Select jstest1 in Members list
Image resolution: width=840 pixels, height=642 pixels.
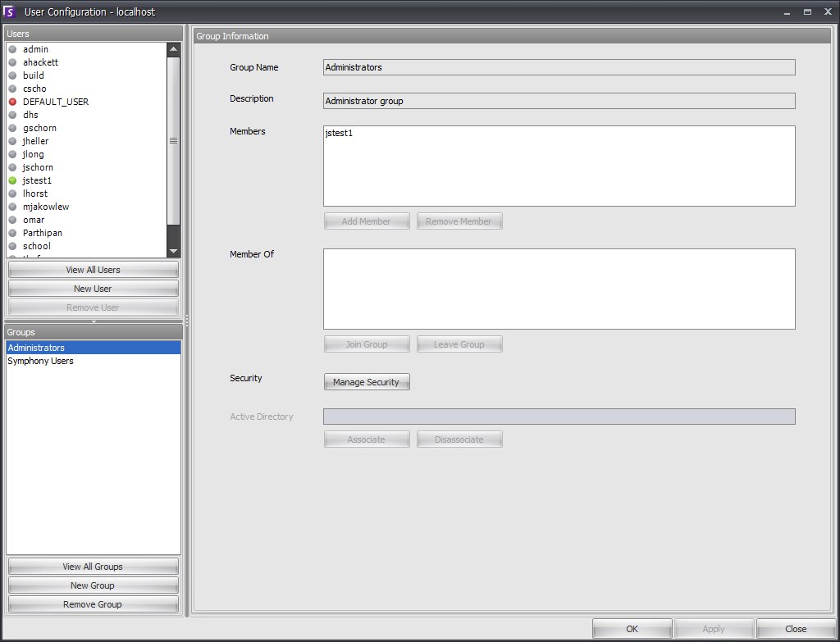point(339,134)
